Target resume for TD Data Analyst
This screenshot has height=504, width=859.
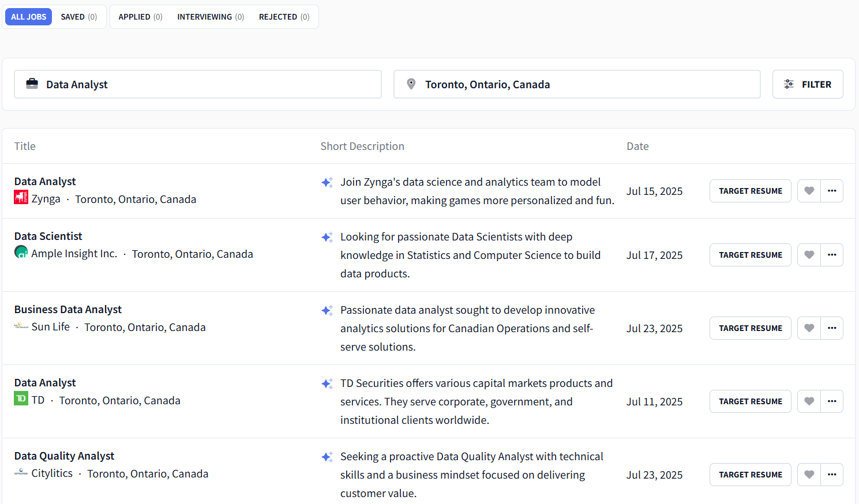(751, 401)
